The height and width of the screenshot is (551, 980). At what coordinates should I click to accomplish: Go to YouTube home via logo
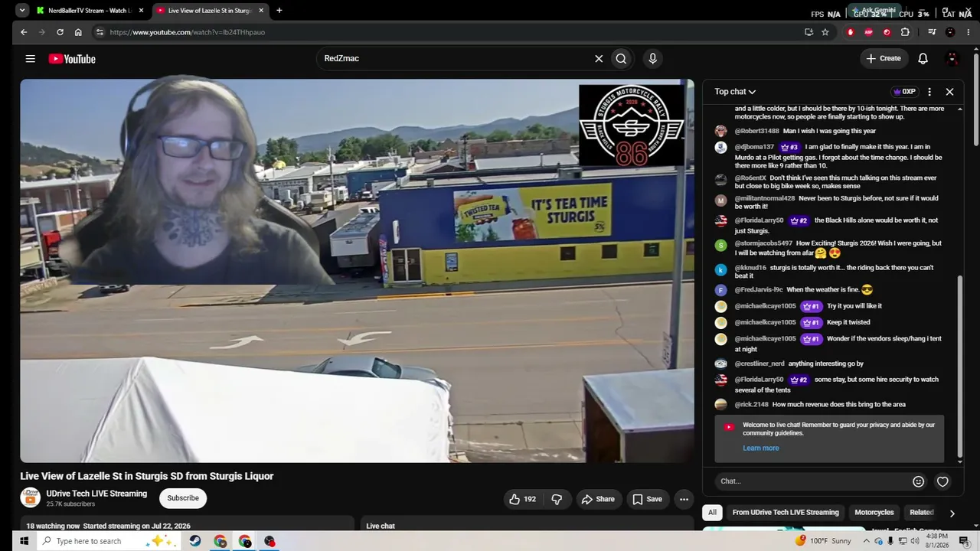click(72, 59)
